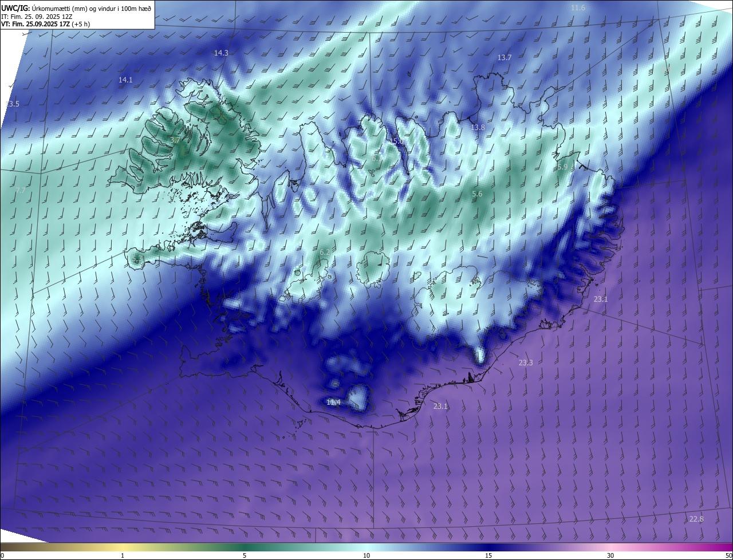Click the map value 5.6
The height and width of the screenshot is (560, 733).
coord(477,194)
